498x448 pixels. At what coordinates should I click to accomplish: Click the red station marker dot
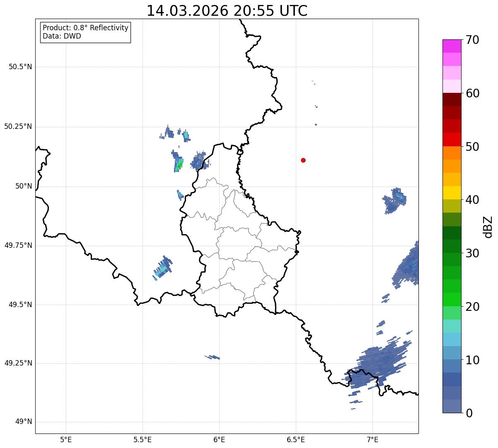[303, 160]
